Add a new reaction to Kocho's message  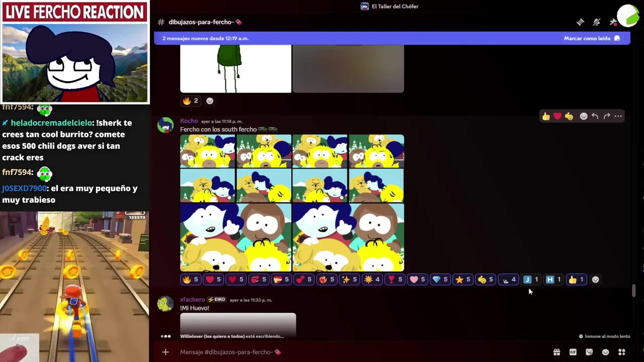(596, 280)
